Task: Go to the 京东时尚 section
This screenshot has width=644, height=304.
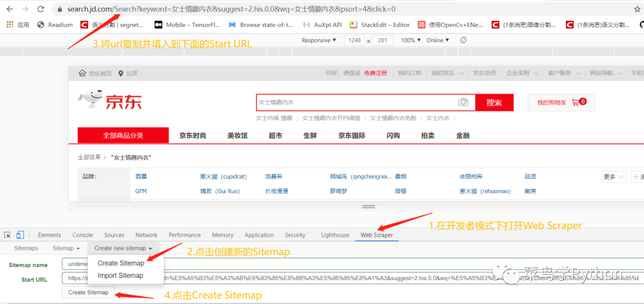Action: tap(193, 135)
